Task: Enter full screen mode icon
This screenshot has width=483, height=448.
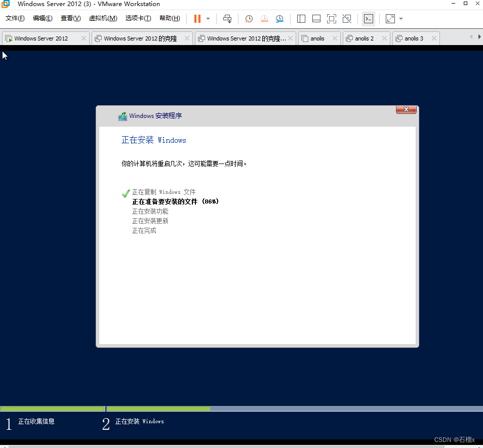Action: pyautogui.click(x=332, y=19)
